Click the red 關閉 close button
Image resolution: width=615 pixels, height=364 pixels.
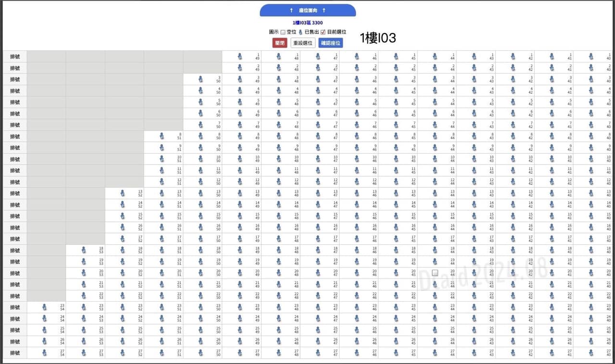[280, 43]
